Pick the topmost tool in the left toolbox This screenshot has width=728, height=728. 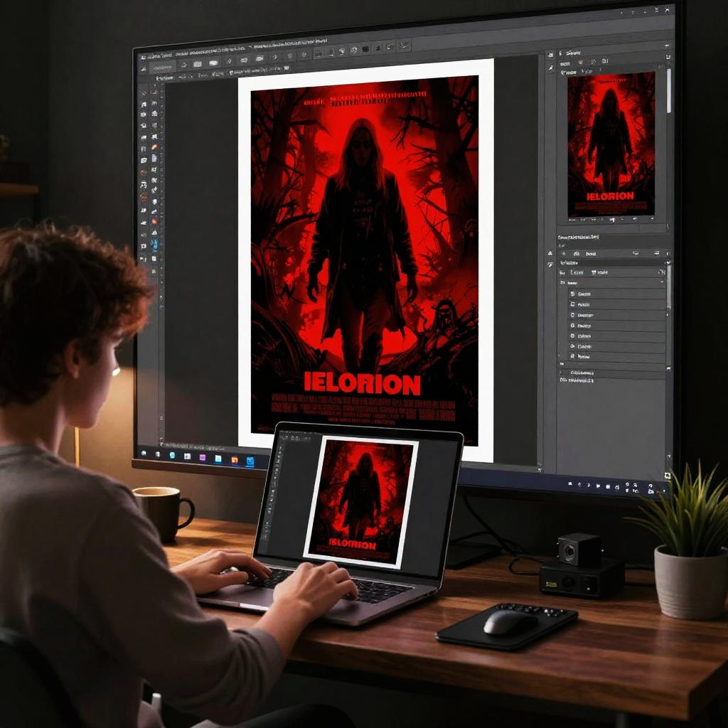click(144, 93)
